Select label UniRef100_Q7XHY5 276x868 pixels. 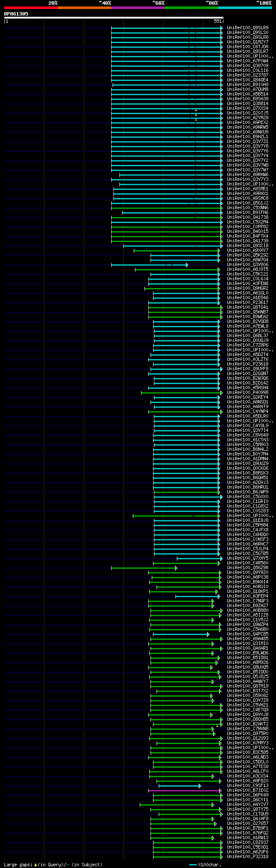point(248,558)
